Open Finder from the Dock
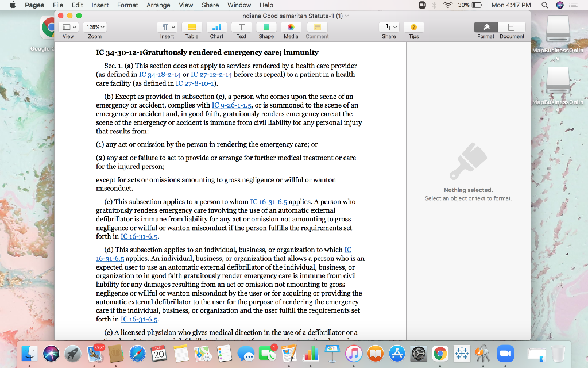Viewport: 588px width, 368px height. 29,354
